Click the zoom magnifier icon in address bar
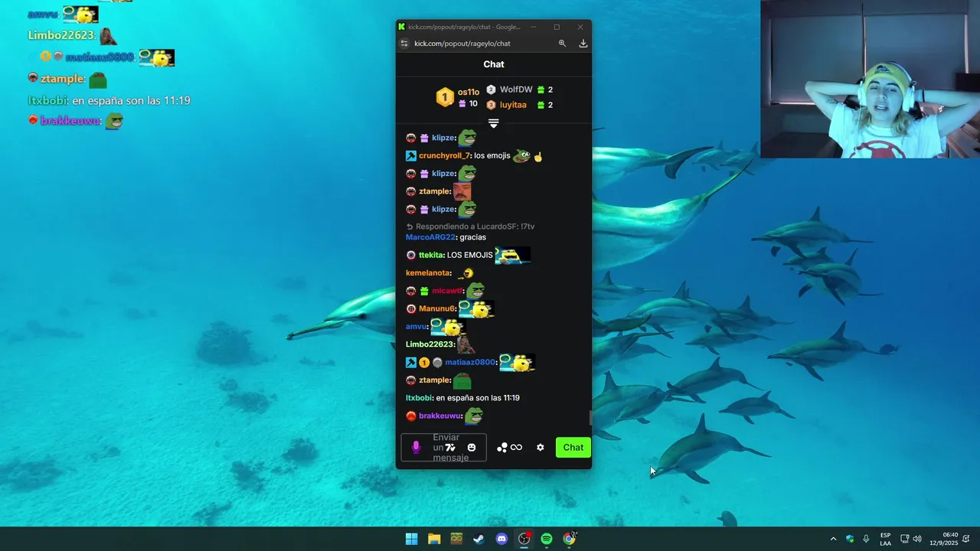The image size is (980, 551). pyautogui.click(x=562, y=44)
